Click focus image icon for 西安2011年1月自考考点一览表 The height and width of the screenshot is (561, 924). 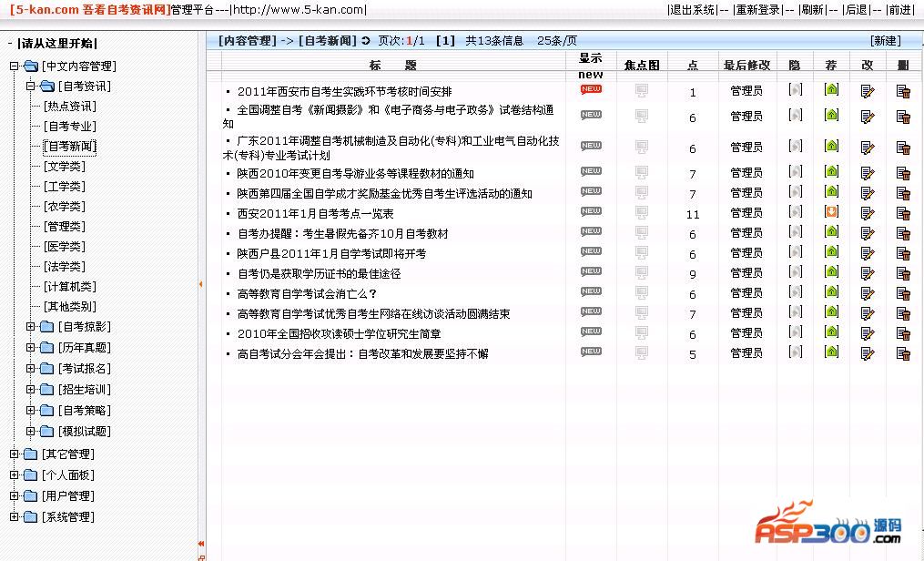click(642, 213)
